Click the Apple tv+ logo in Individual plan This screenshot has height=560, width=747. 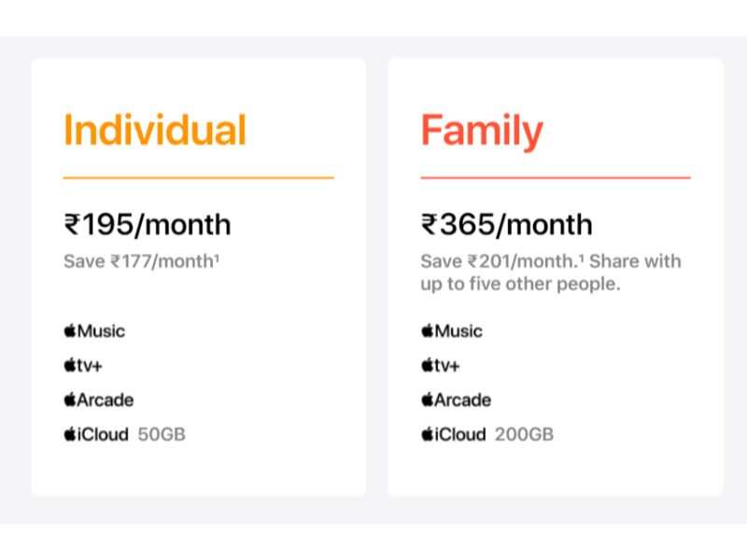click(x=83, y=365)
